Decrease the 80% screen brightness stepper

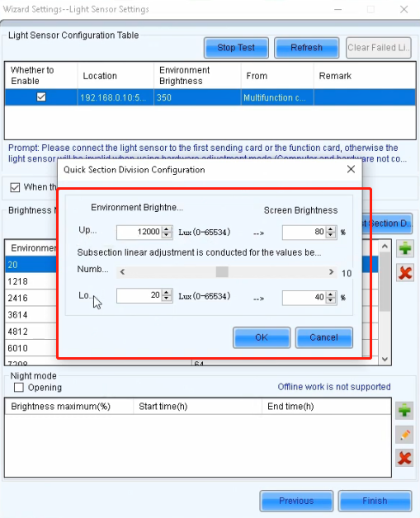pos(331,235)
